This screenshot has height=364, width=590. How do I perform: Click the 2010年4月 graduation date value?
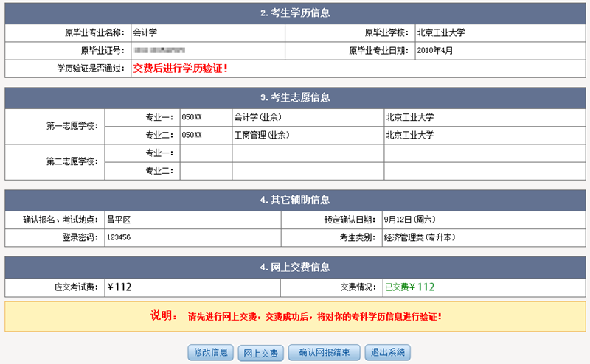pyautogui.click(x=434, y=51)
